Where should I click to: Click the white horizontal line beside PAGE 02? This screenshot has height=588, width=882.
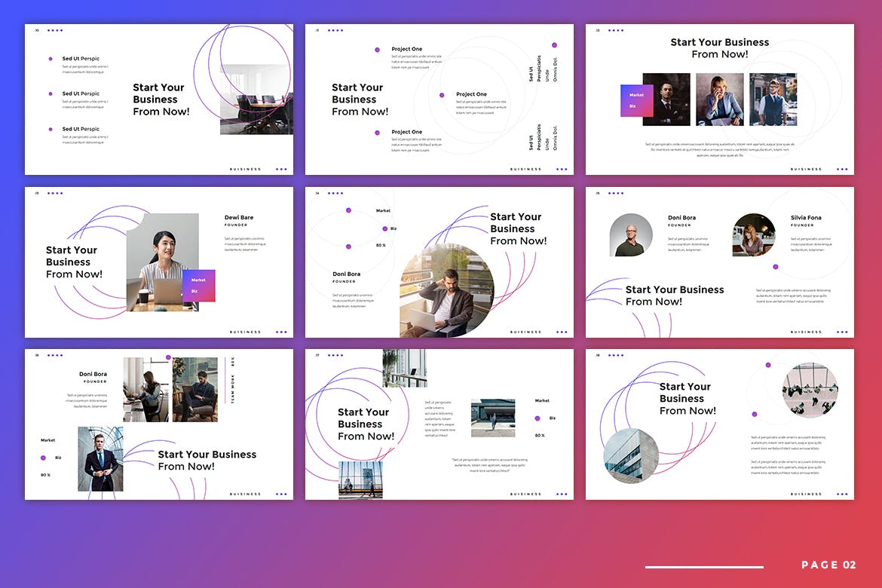pos(704,567)
